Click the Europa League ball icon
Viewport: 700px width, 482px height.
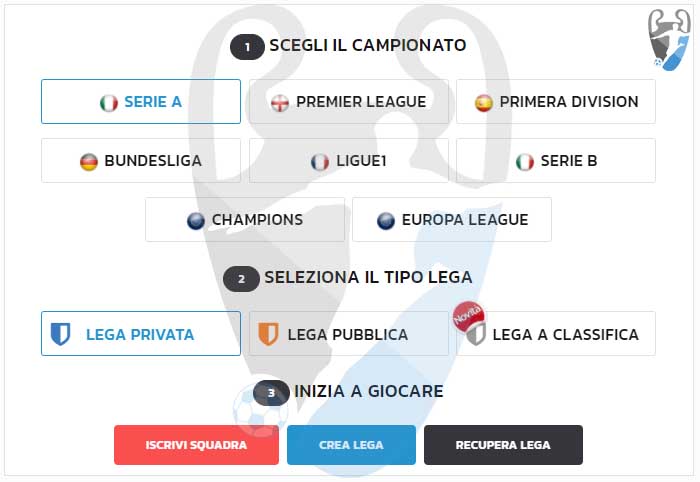[x=386, y=220]
